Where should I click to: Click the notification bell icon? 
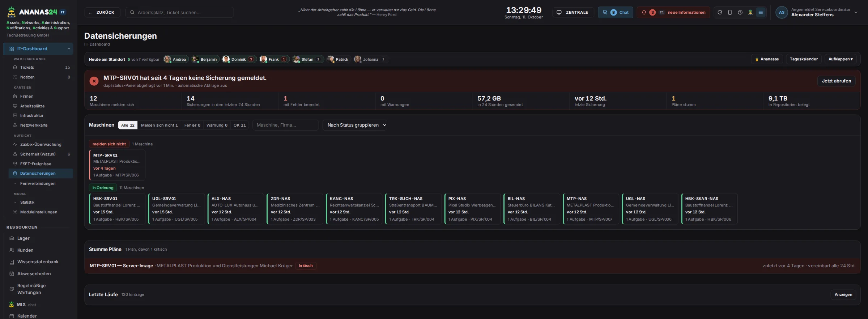644,12
